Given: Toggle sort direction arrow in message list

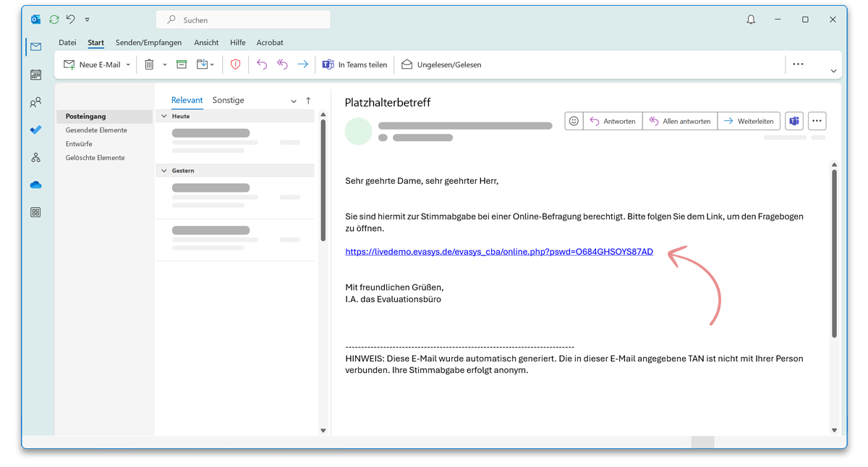Looking at the screenshot, I should (x=308, y=101).
